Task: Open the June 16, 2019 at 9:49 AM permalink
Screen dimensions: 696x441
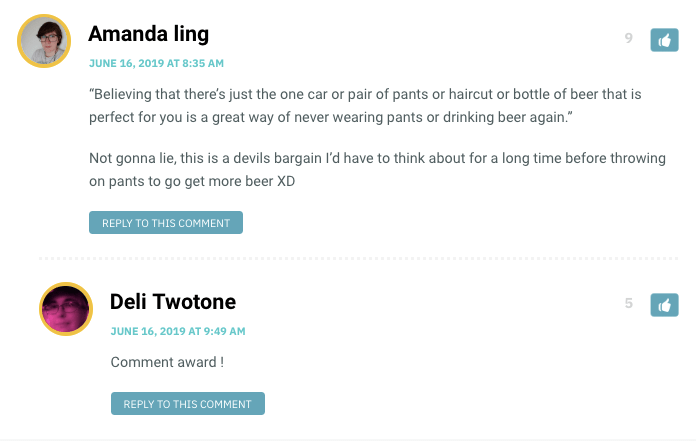Action: point(178,331)
